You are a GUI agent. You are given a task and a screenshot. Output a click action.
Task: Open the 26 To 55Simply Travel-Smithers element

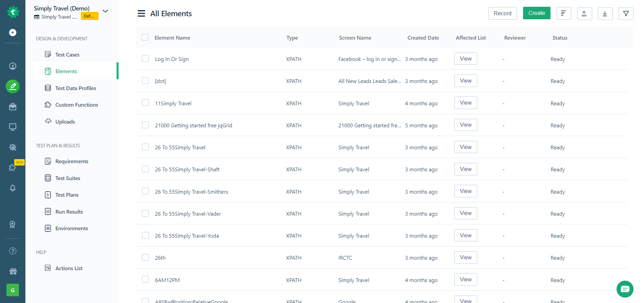click(191, 192)
